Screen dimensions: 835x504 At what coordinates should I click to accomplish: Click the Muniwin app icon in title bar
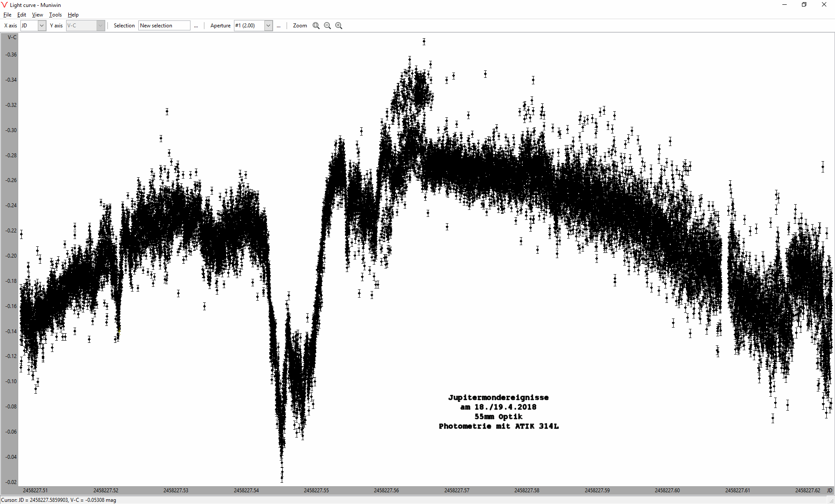4,5
